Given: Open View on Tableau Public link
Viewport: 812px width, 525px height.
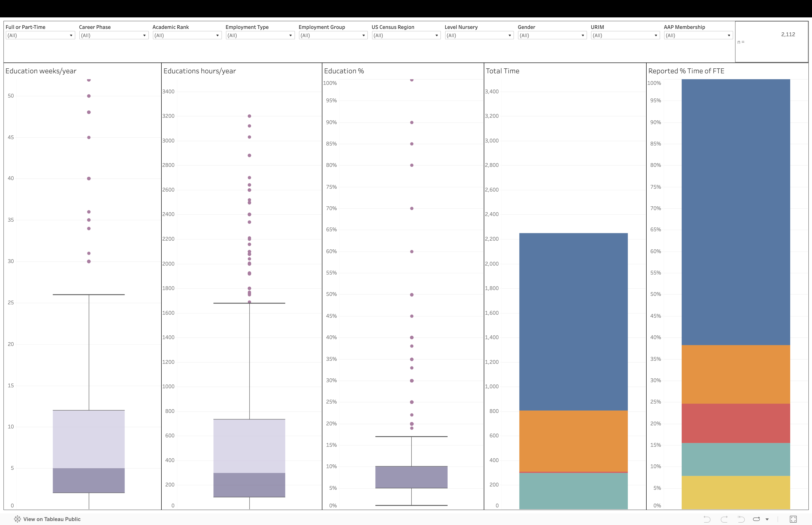Looking at the screenshot, I should [52, 519].
